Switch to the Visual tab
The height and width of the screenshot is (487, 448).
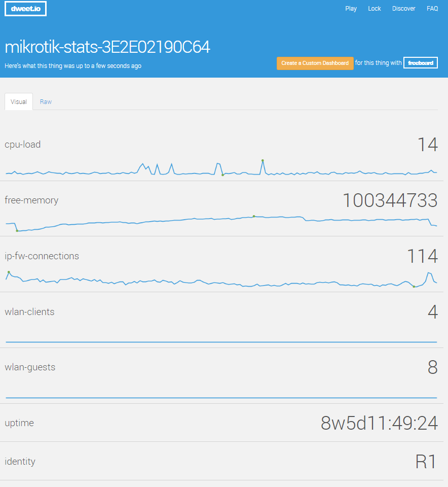pyautogui.click(x=19, y=101)
